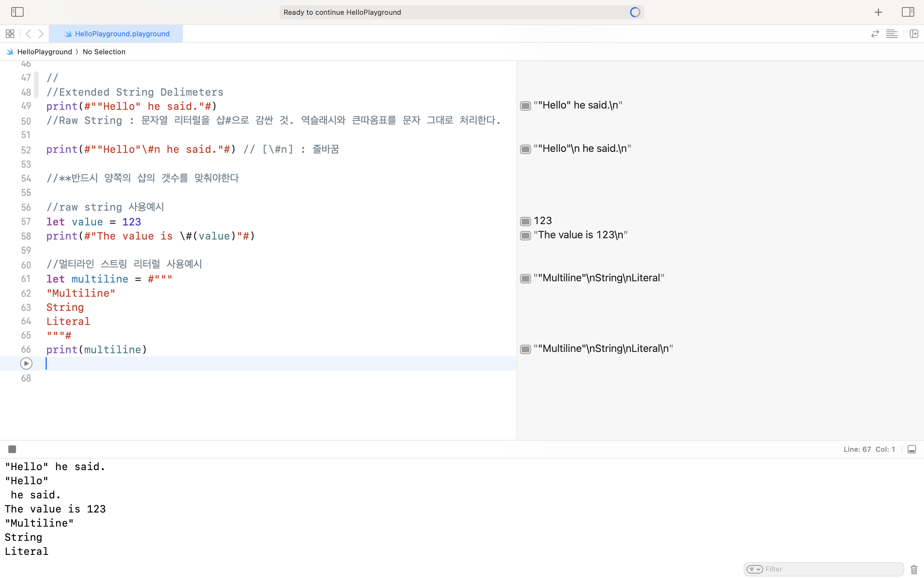Click the change bar beside line 47
Screen dimensions: 924x578
(36, 84)
